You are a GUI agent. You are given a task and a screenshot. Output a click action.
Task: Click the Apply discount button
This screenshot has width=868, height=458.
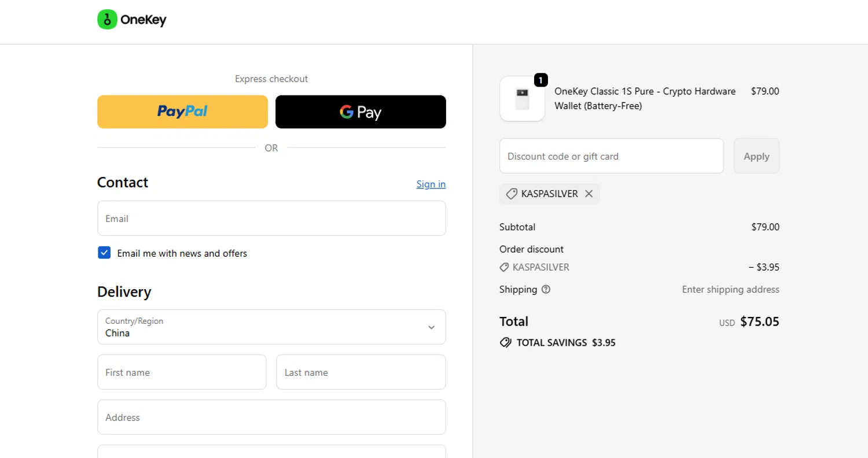756,156
